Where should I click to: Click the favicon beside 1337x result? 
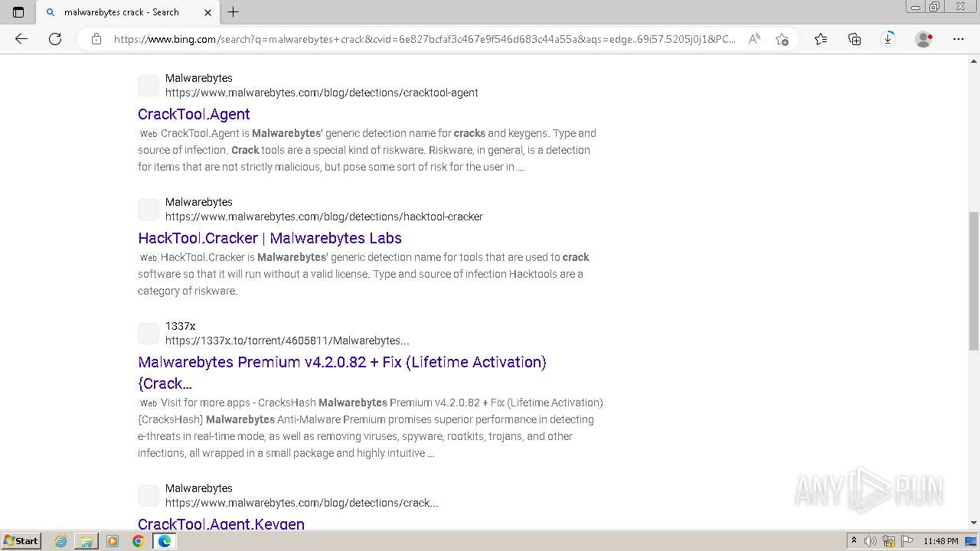point(149,333)
